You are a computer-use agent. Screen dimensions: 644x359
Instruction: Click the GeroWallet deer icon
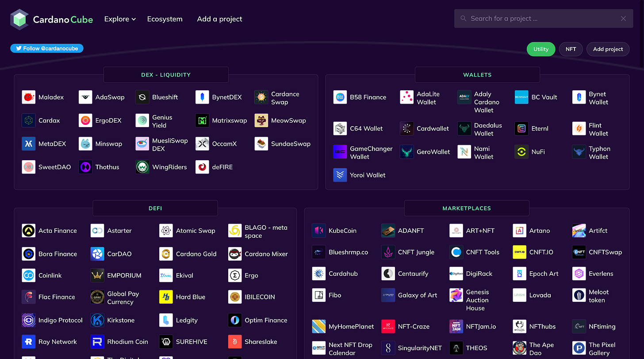(407, 152)
